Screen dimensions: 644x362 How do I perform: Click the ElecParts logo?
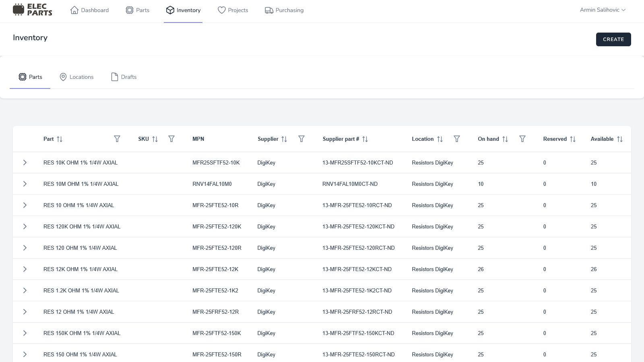[x=33, y=10]
